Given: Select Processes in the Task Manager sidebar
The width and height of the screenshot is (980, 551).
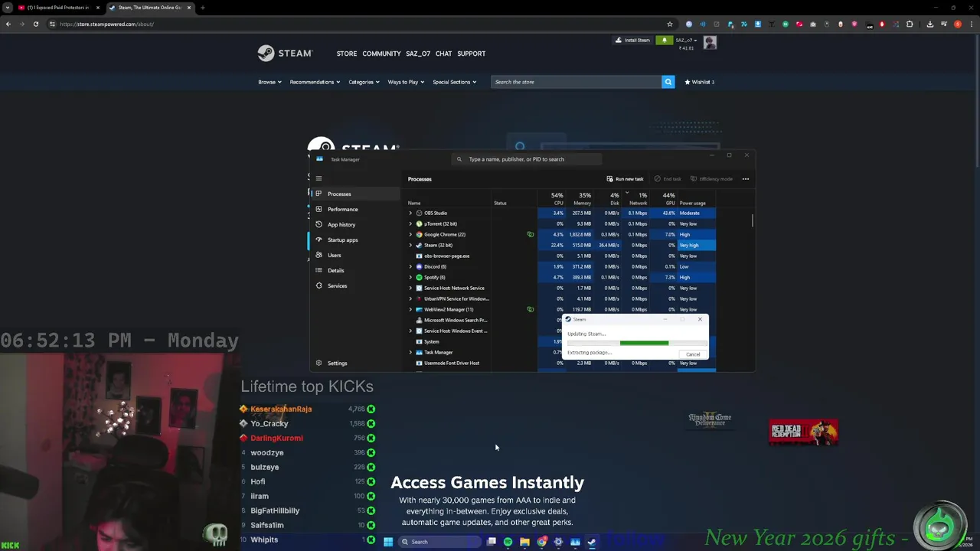Looking at the screenshot, I should pos(354,194).
